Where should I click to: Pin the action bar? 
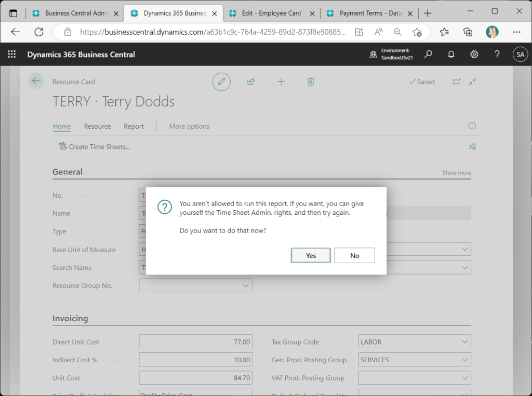tap(472, 146)
